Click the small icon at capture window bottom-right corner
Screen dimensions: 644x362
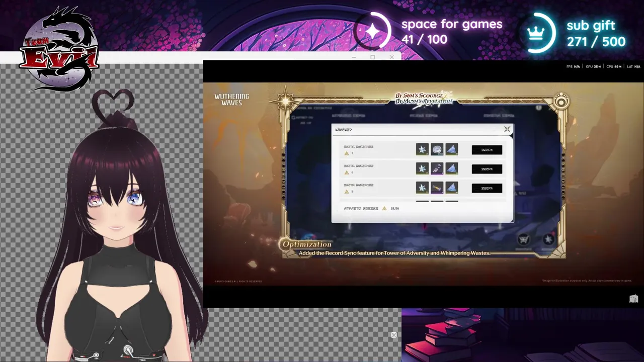[x=633, y=299]
